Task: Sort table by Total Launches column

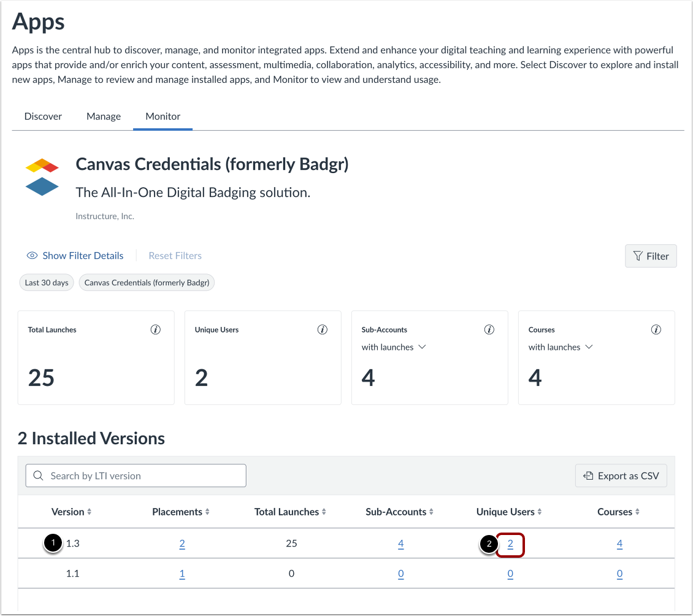Action: coord(290,512)
